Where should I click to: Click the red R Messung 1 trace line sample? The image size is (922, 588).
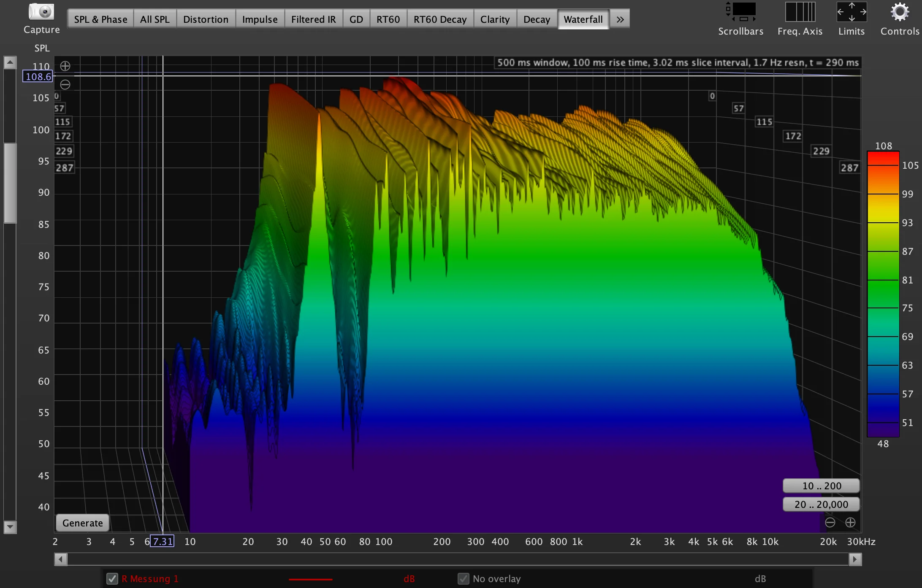pyautogui.click(x=311, y=579)
